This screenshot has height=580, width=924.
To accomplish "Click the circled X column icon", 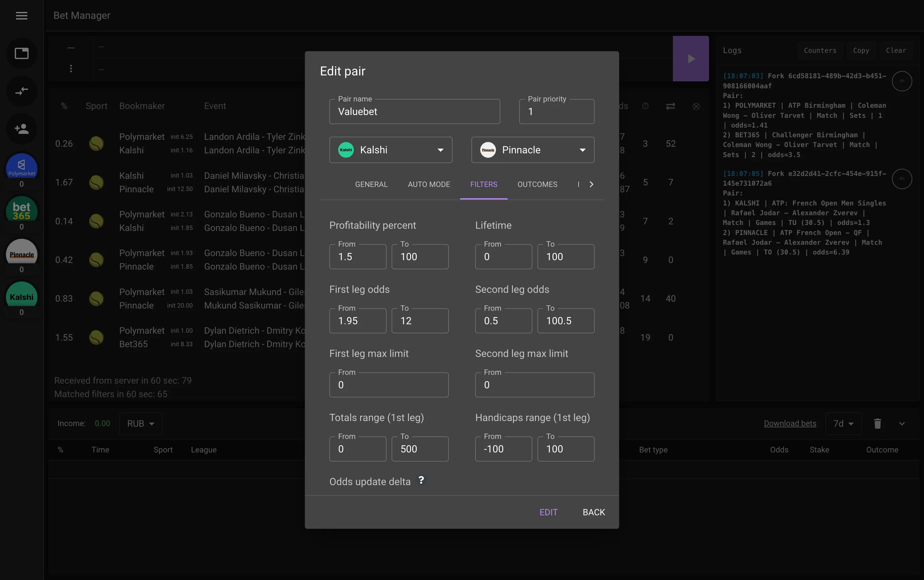I will [x=696, y=106].
